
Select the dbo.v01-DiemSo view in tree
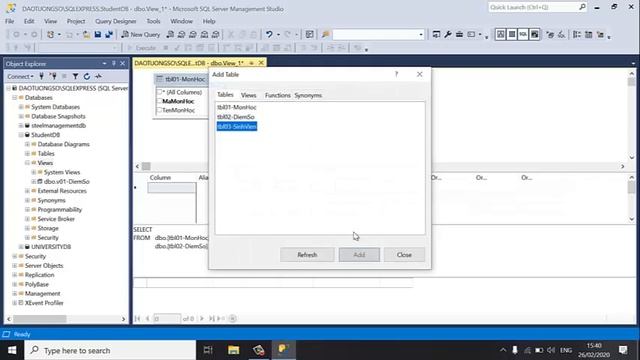[67, 182]
